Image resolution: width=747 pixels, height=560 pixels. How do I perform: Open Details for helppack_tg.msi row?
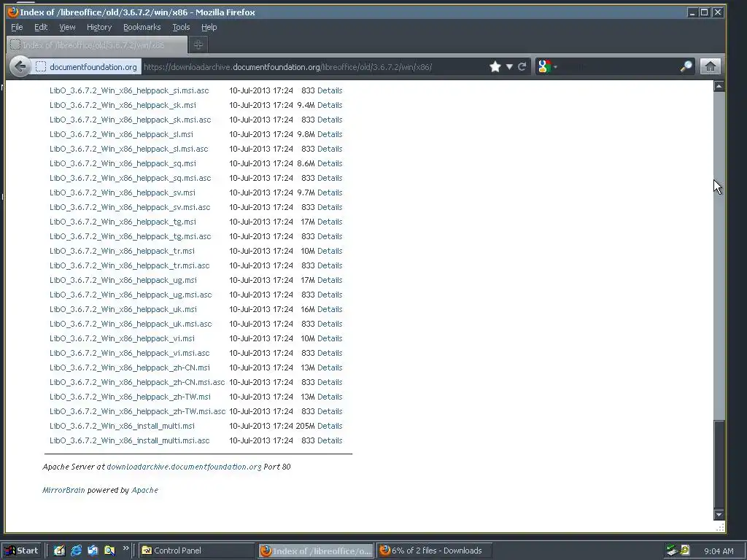pyautogui.click(x=330, y=222)
